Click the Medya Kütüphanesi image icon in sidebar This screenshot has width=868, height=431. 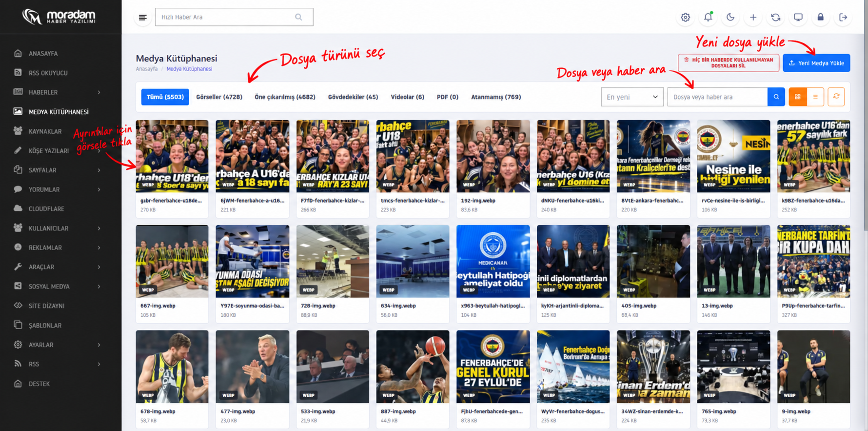[x=18, y=111]
